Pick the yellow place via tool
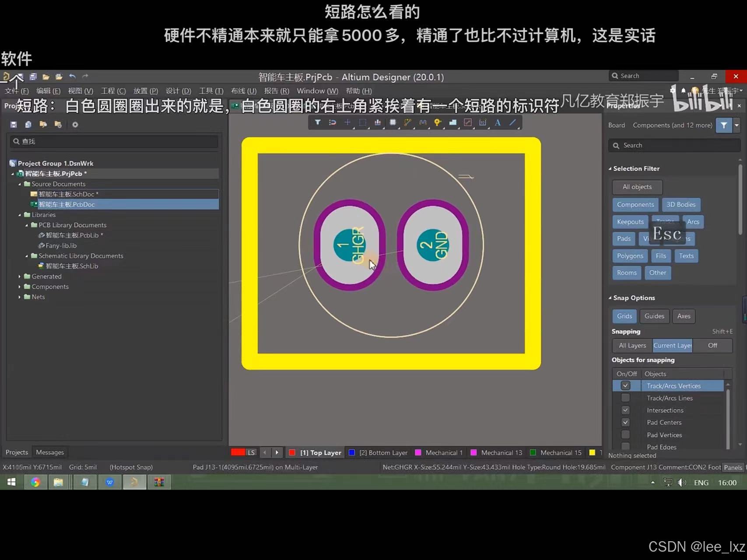 point(437,122)
